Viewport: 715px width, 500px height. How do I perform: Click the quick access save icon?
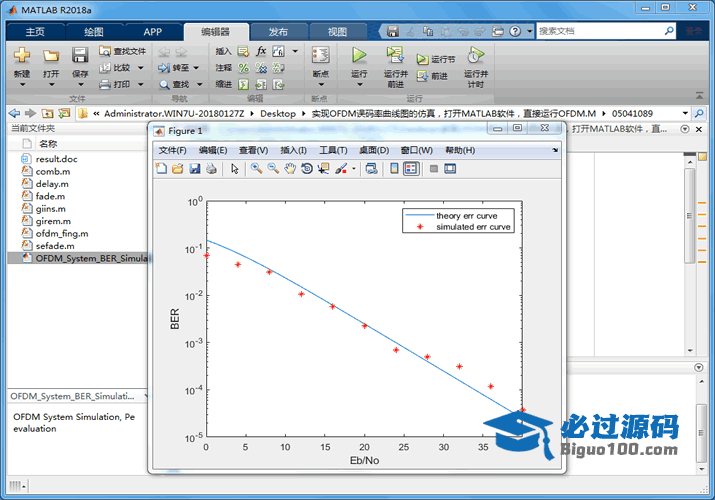click(393, 31)
